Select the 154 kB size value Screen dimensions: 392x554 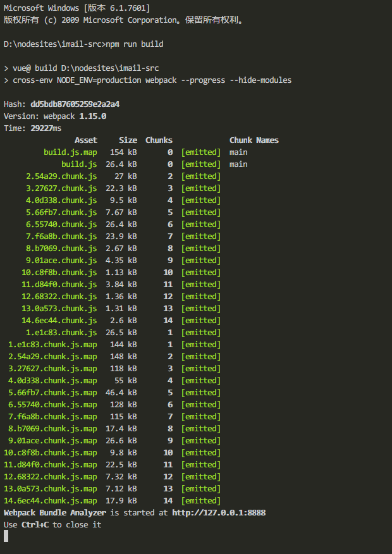[x=123, y=152]
